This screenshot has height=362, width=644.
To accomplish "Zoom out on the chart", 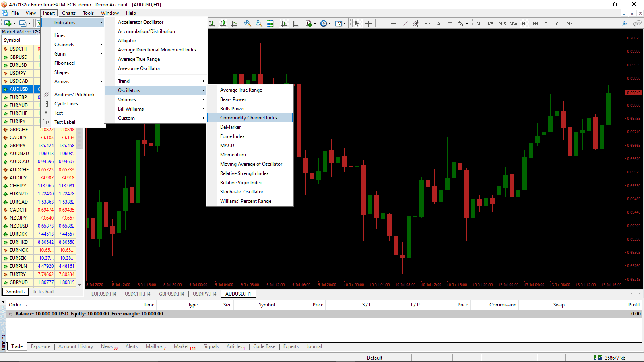I will pos(258,23).
